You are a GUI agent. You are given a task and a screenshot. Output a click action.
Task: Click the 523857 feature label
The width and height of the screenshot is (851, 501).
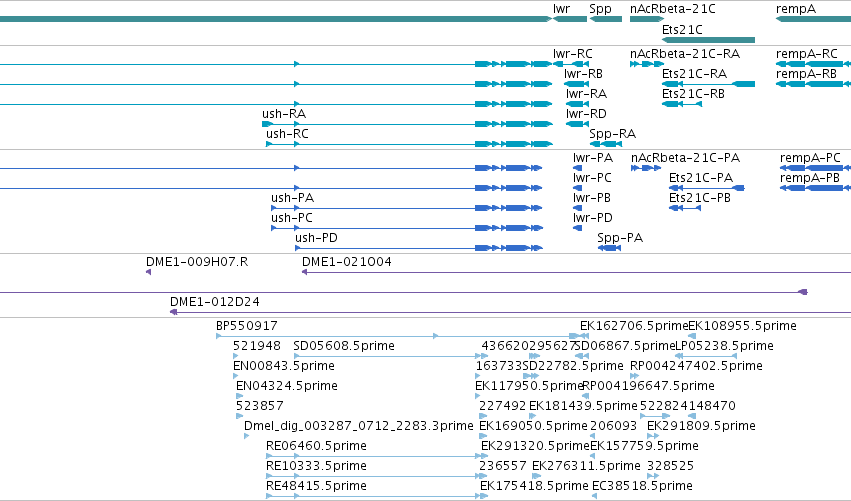click(259, 406)
